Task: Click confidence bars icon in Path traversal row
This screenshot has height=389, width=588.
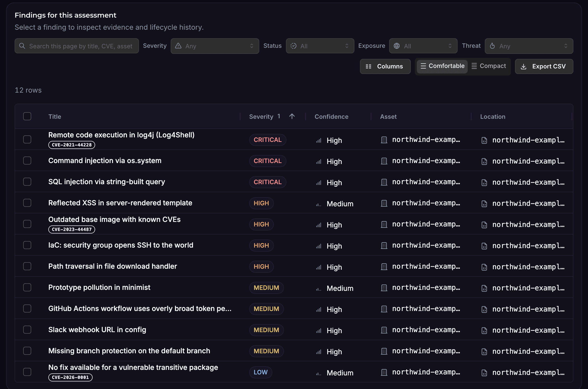Action: click(319, 267)
